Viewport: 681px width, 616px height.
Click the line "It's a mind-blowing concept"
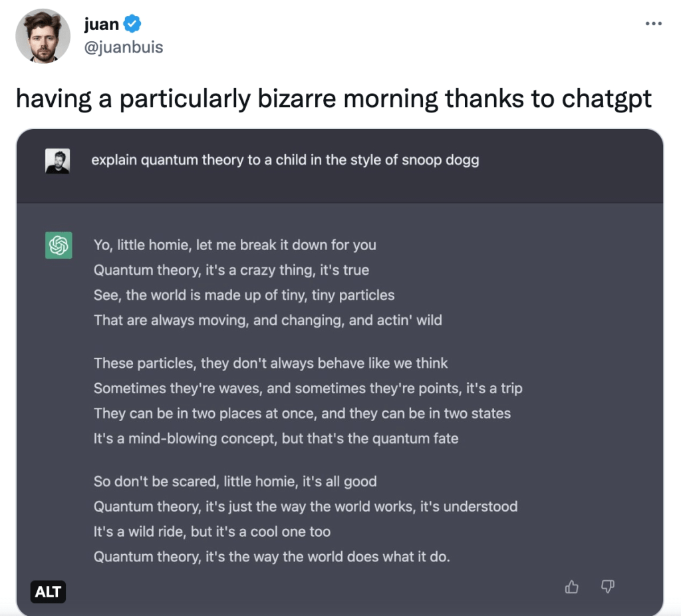[276, 438]
